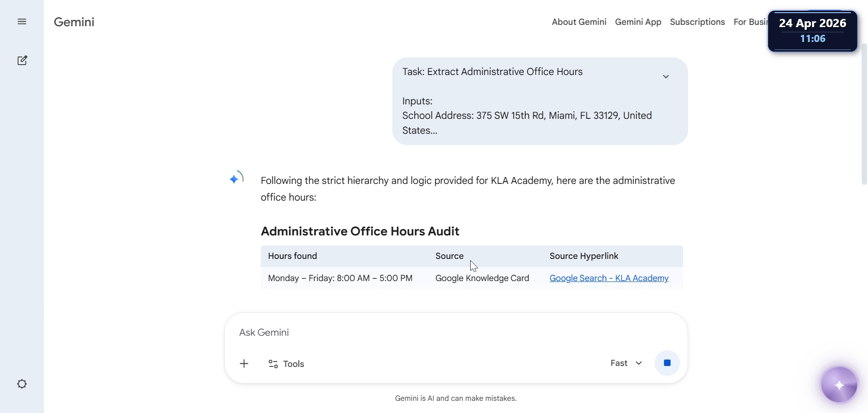
Task: Click the page vertical scrollbar
Action: (x=864, y=114)
